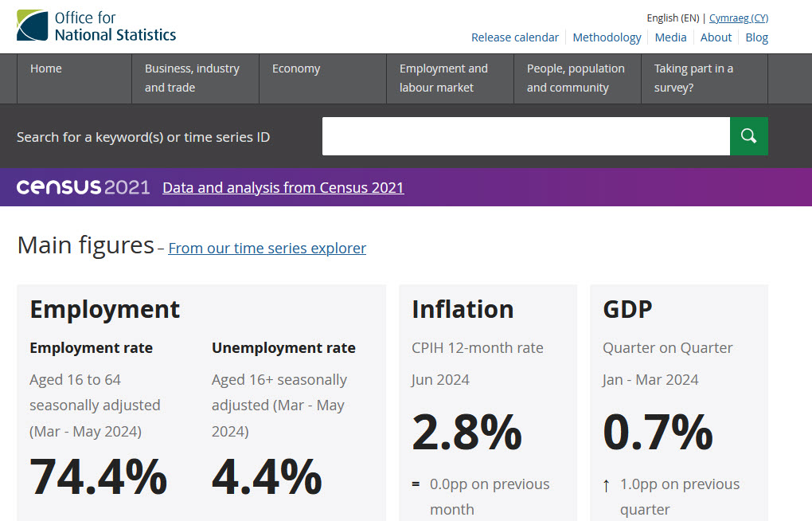Image resolution: width=812 pixels, height=521 pixels.
Task: Click the 74.4% employment rate figure
Action: point(99,477)
